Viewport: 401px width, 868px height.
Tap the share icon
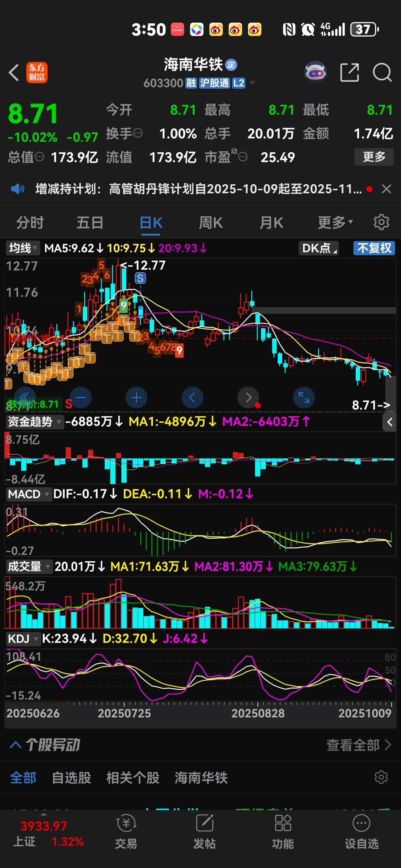[x=350, y=72]
